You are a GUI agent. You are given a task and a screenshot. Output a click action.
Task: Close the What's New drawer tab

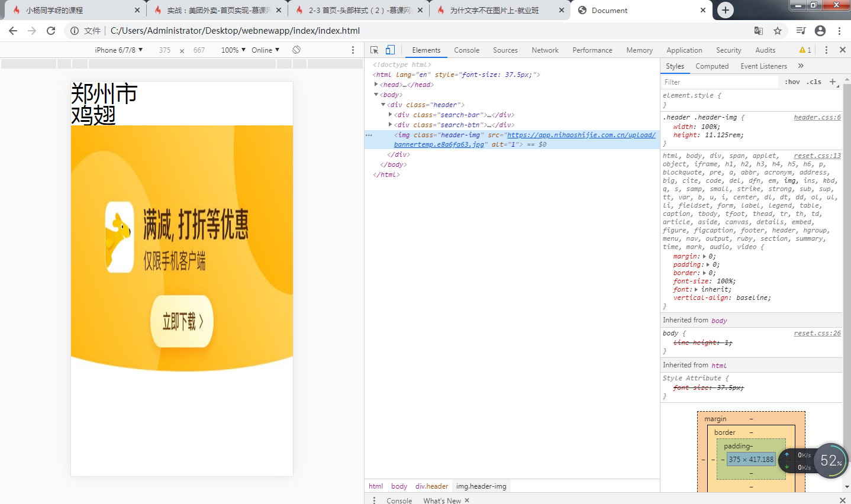[467, 500]
